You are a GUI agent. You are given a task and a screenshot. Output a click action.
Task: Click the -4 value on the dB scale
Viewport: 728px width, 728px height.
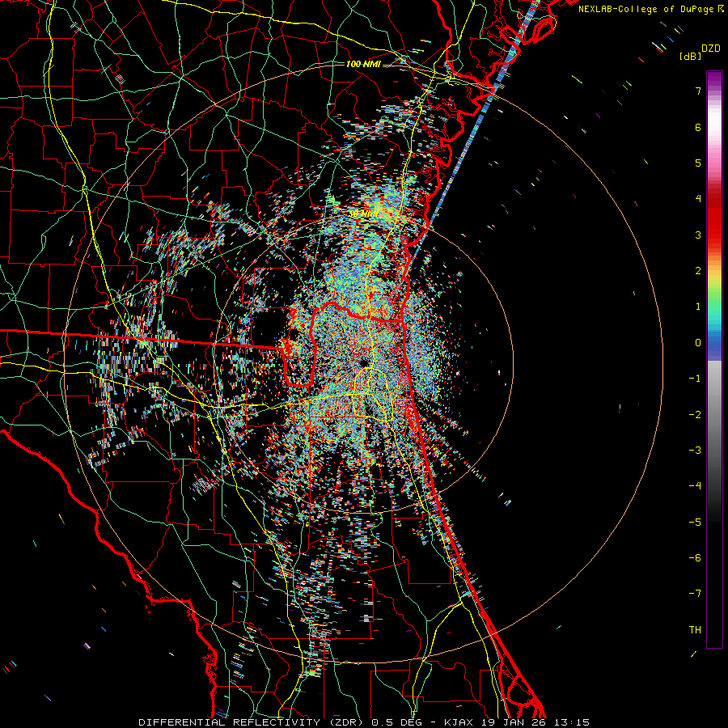pyautogui.click(x=695, y=486)
